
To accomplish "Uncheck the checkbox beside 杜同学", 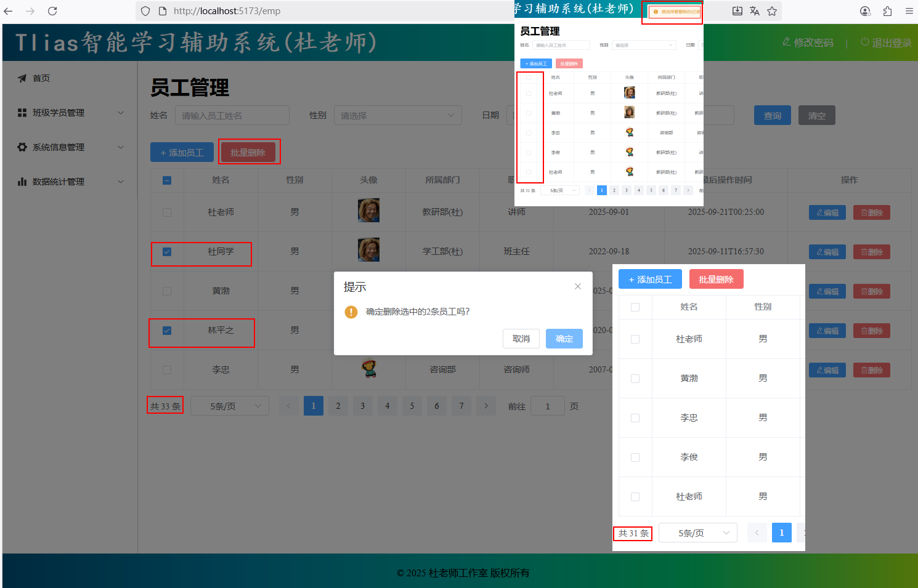I will (x=167, y=252).
